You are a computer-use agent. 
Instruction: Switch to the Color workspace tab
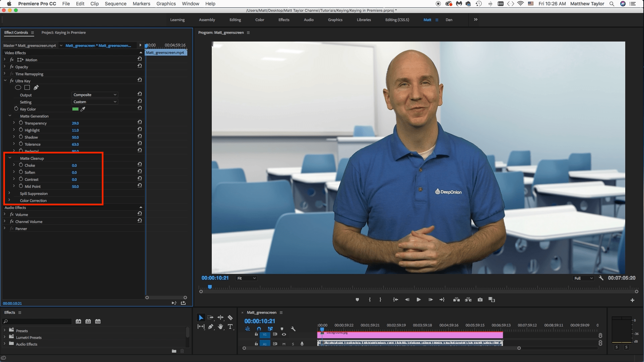pos(260,20)
